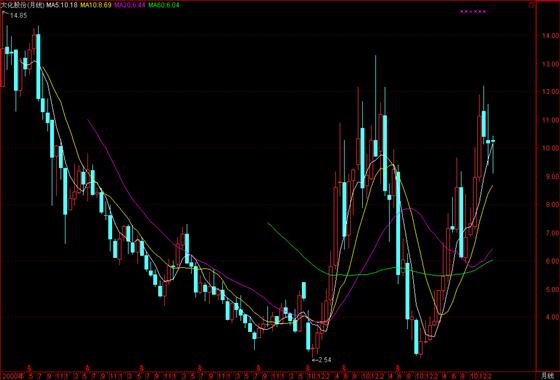This screenshot has width=560, height=380.
Task: Click the 14.00 price axis label
Action: (550, 36)
